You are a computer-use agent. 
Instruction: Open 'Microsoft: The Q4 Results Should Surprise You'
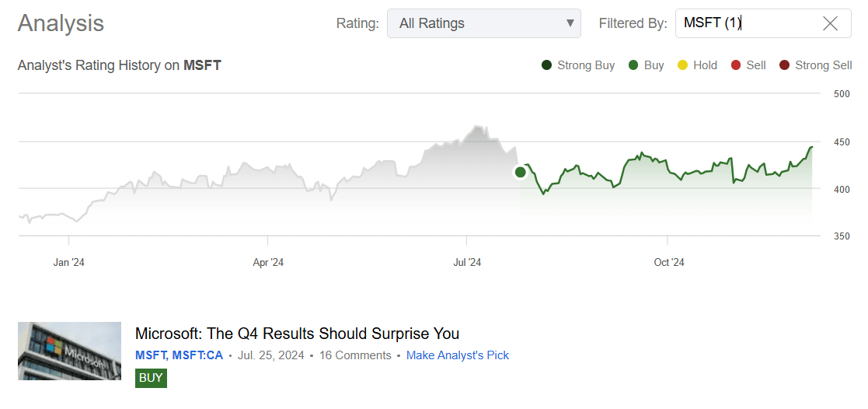click(x=297, y=334)
